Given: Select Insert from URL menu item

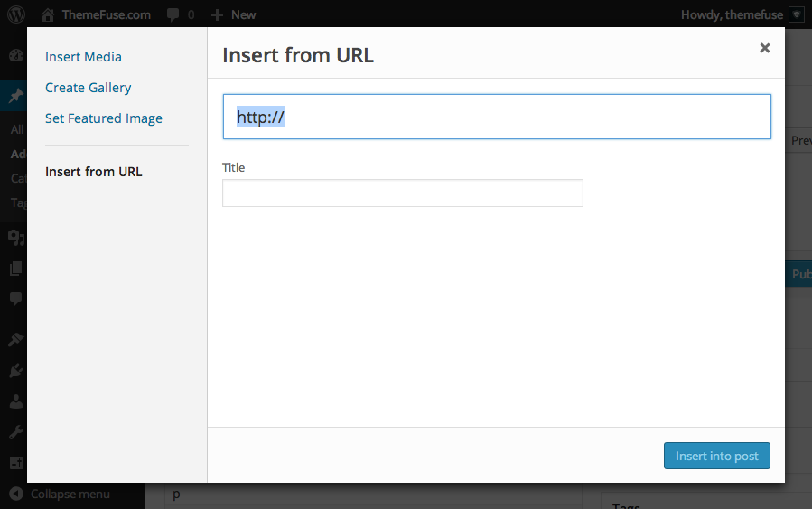Looking at the screenshot, I should 93,172.
